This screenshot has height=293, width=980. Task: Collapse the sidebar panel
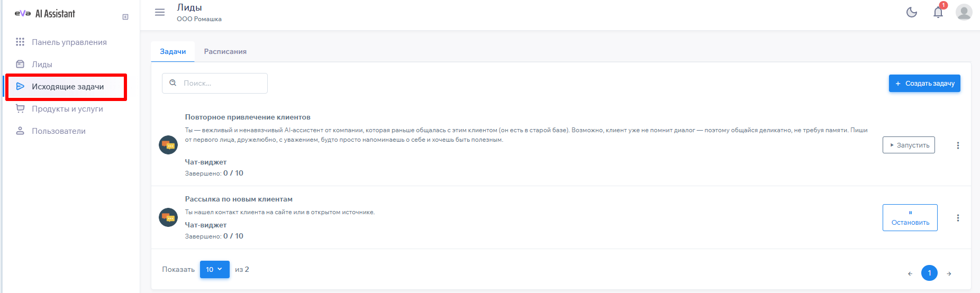point(125,17)
